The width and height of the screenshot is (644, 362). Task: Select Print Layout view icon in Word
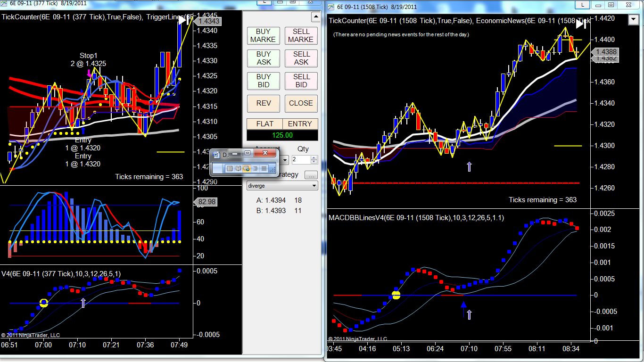(x=230, y=168)
